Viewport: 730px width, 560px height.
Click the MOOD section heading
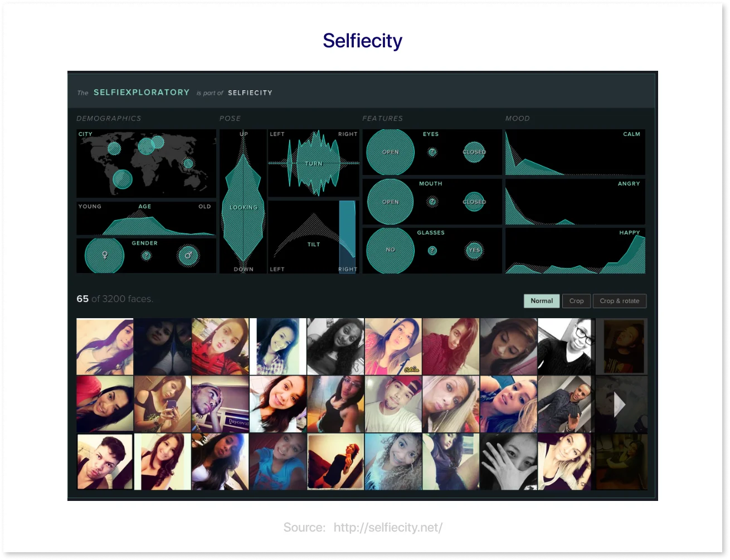pyautogui.click(x=517, y=119)
